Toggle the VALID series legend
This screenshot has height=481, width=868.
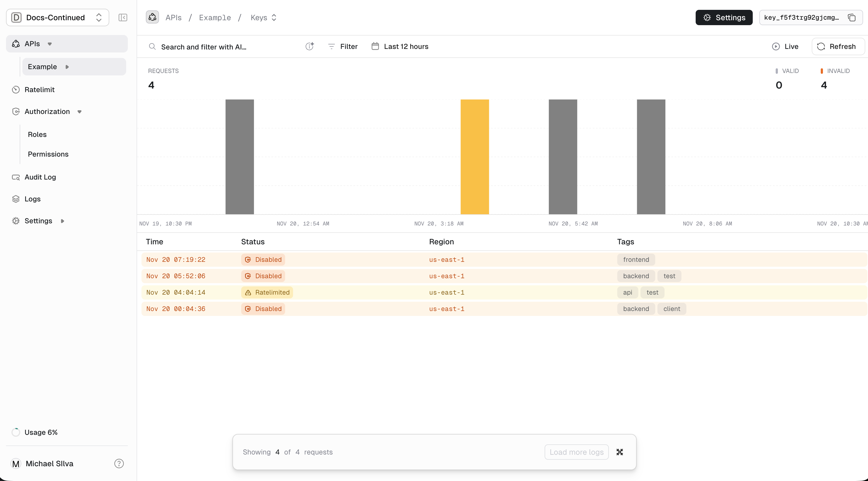coord(787,71)
